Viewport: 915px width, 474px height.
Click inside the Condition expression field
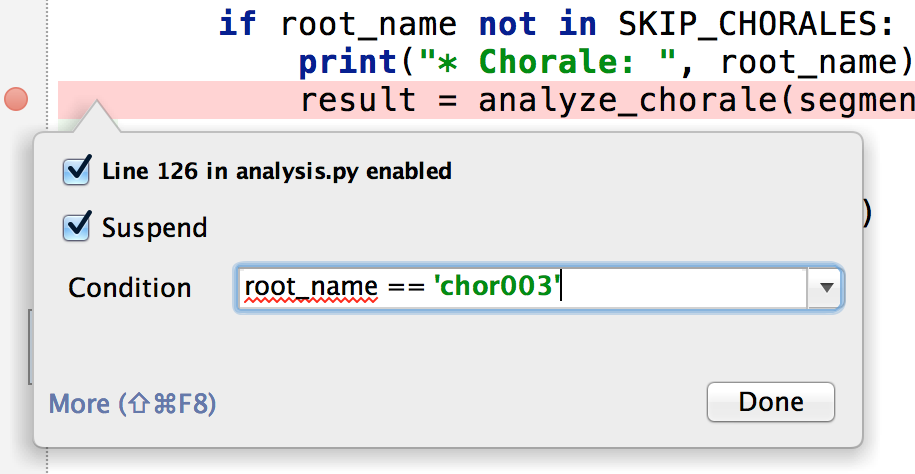pyautogui.click(x=680, y=288)
